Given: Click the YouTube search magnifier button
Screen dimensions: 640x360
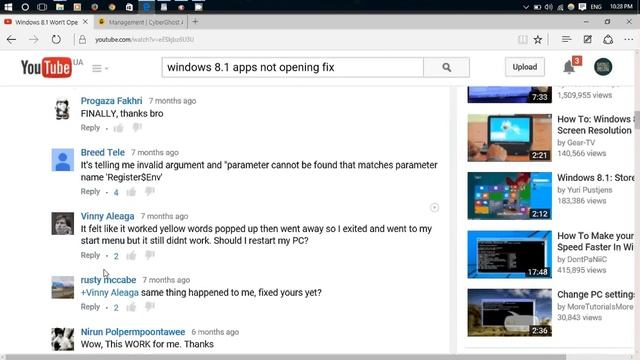Looking at the screenshot, I should [447, 67].
